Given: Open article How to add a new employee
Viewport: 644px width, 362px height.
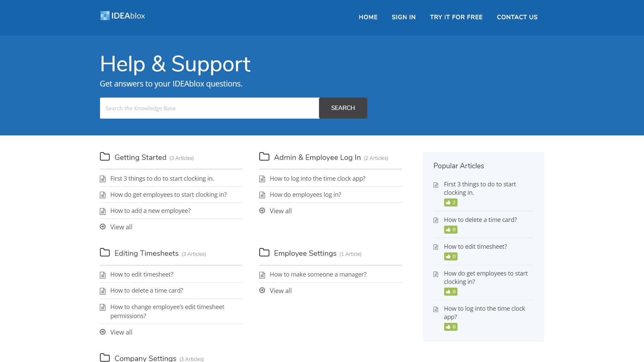Looking at the screenshot, I should 150,211.
